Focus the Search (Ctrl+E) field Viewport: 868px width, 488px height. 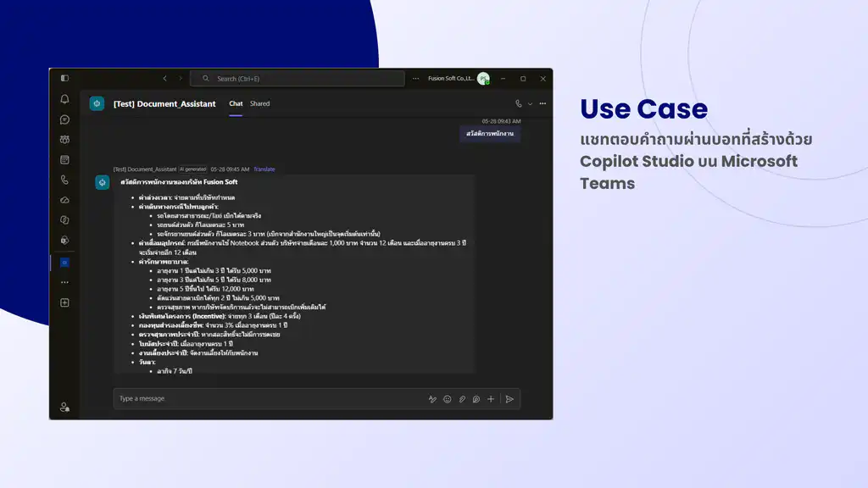[298, 79]
